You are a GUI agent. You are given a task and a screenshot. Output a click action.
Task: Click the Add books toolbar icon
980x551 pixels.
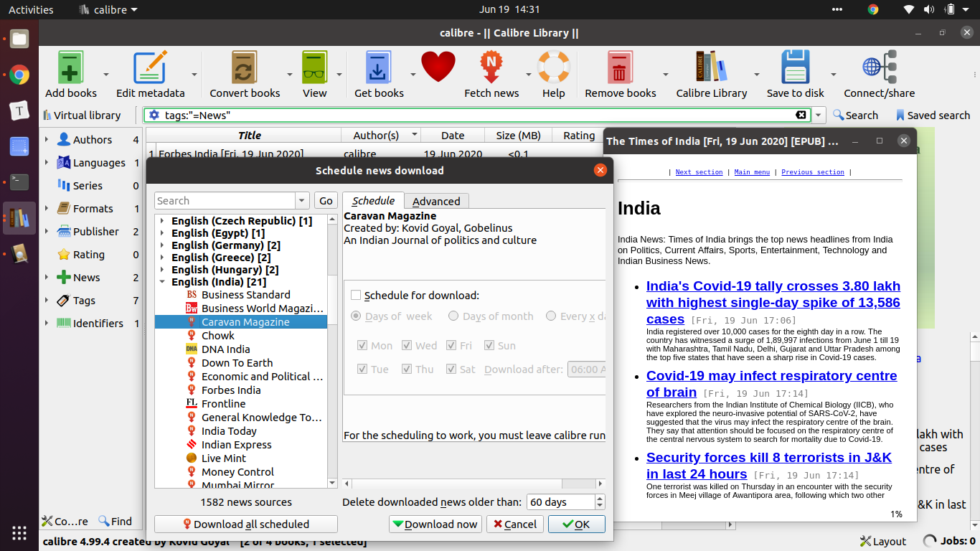71,68
